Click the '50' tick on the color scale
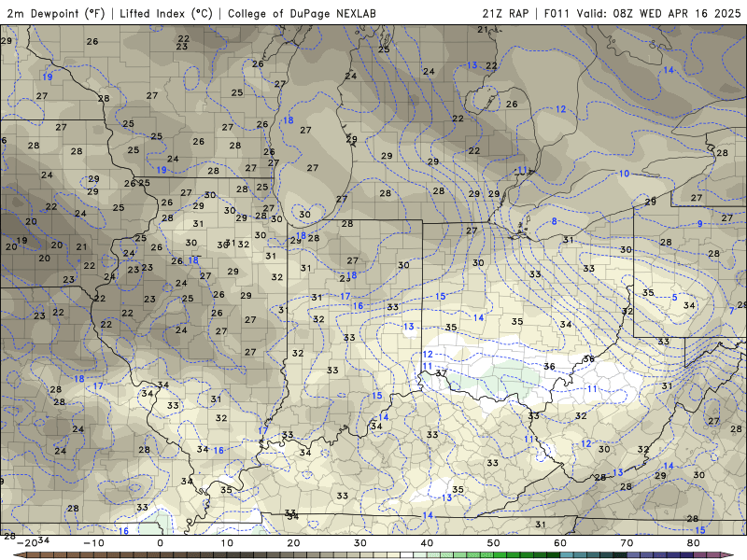 pyautogui.click(x=494, y=543)
